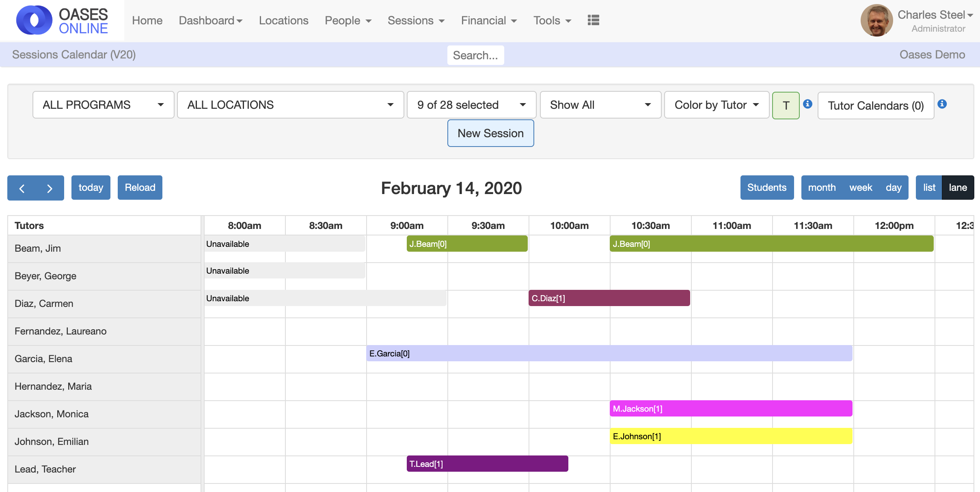Click the today button

pyautogui.click(x=91, y=188)
